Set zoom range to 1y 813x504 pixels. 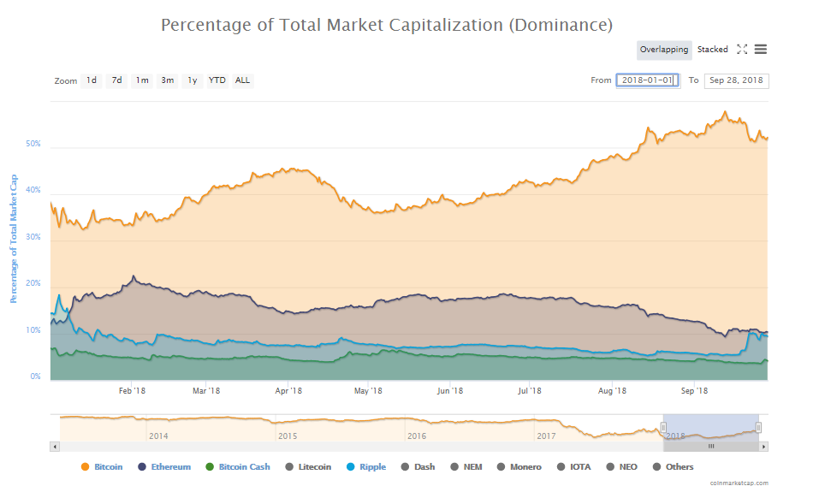(x=193, y=80)
